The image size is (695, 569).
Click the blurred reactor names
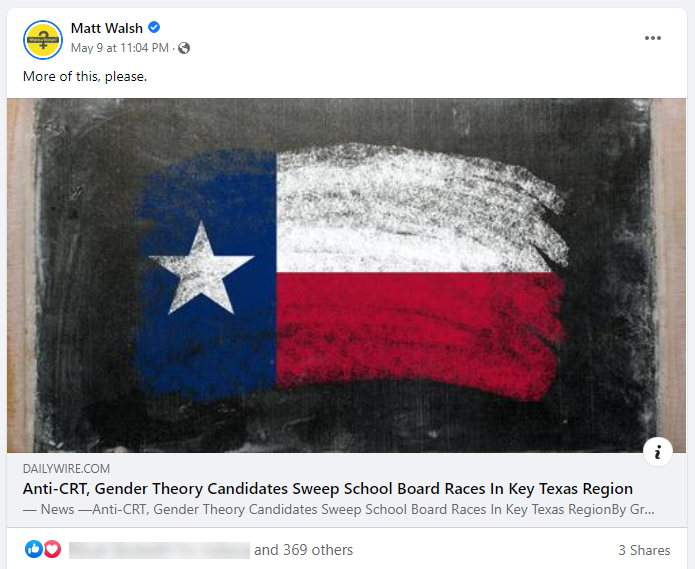pos(159,549)
